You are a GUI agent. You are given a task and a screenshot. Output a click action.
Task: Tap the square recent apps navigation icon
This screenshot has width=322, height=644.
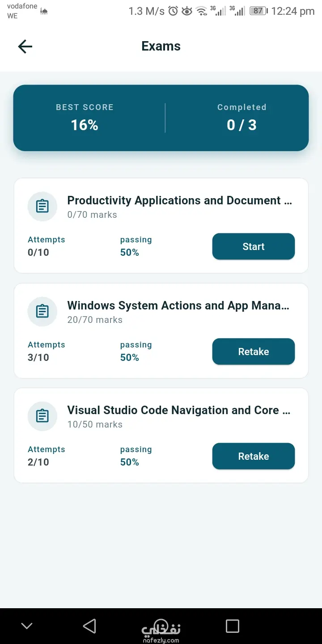tap(233, 626)
